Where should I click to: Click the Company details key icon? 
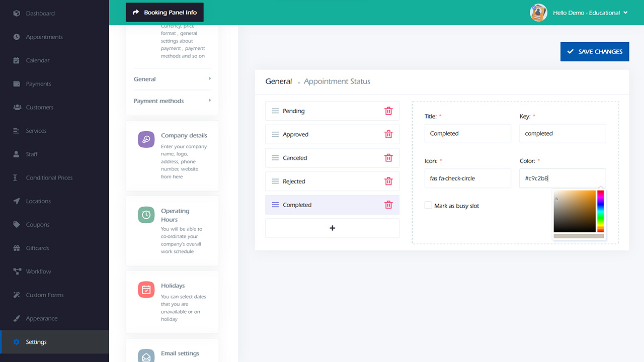[x=146, y=139]
